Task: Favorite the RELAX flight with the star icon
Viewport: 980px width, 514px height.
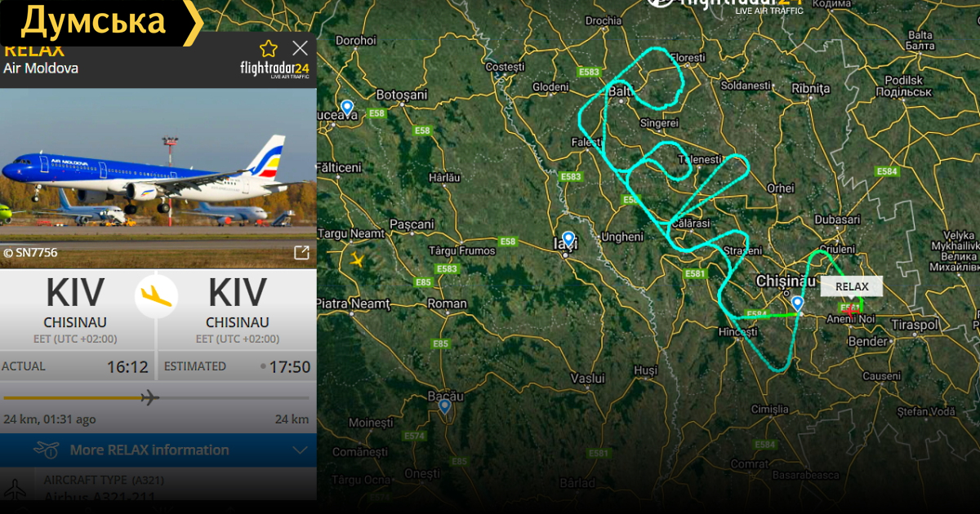Action: pos(269,49)
